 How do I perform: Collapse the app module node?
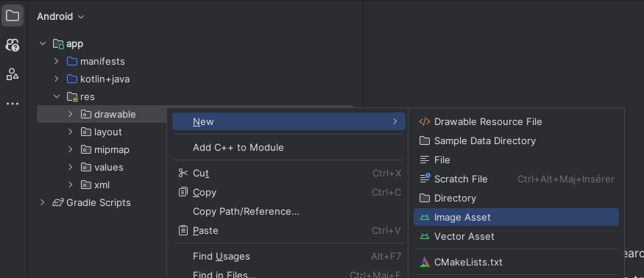43,43
